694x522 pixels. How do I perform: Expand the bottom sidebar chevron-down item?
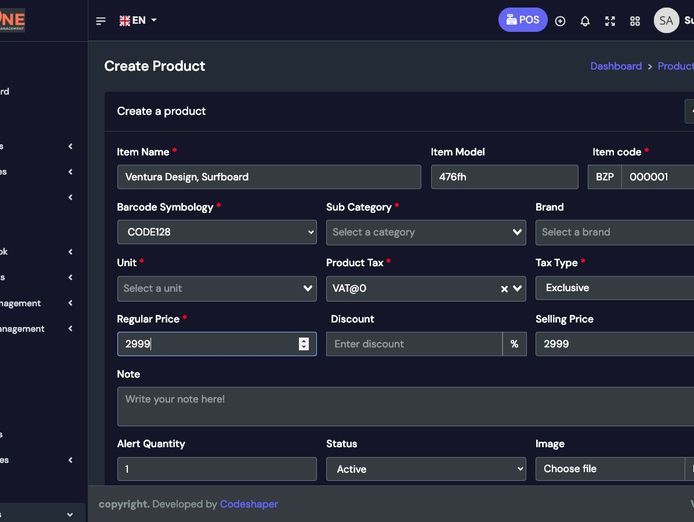pos(40,514)
